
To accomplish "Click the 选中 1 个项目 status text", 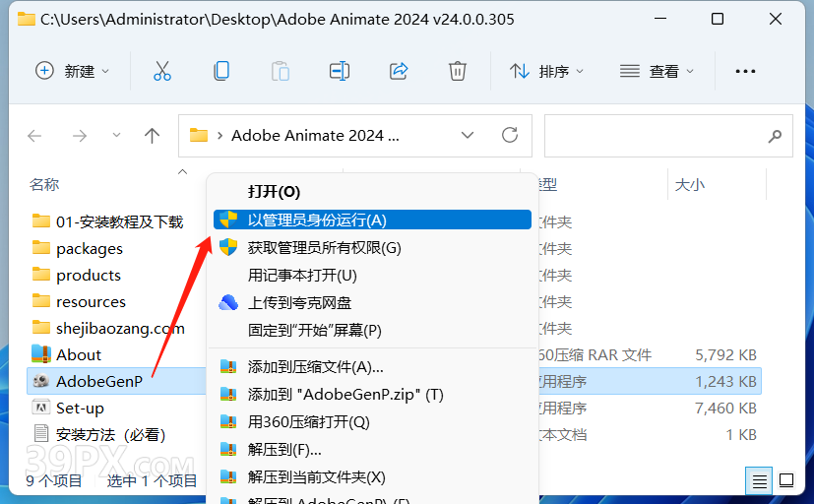I will click(x=153, y=481).
